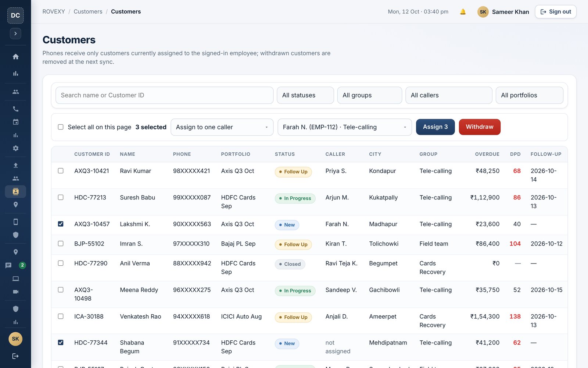Screen dimensions: 588x368
Task: Open the calendar icon in sidebar
Action: [x=15, y=122]
